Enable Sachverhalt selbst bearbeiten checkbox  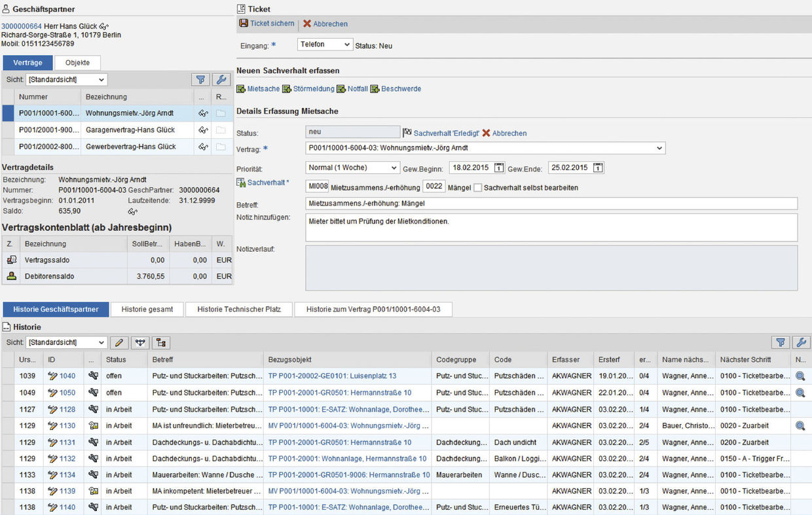478,188
